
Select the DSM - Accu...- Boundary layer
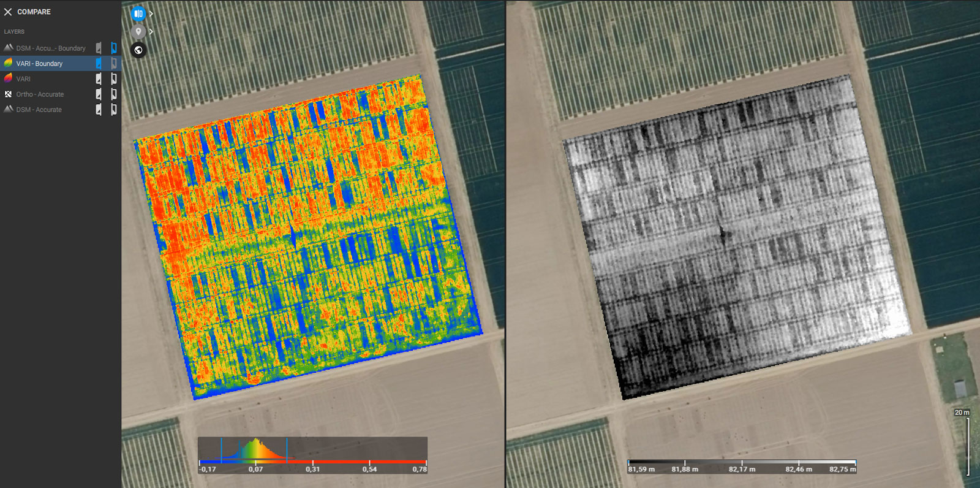pyautogui.click(x=51, y=48)
